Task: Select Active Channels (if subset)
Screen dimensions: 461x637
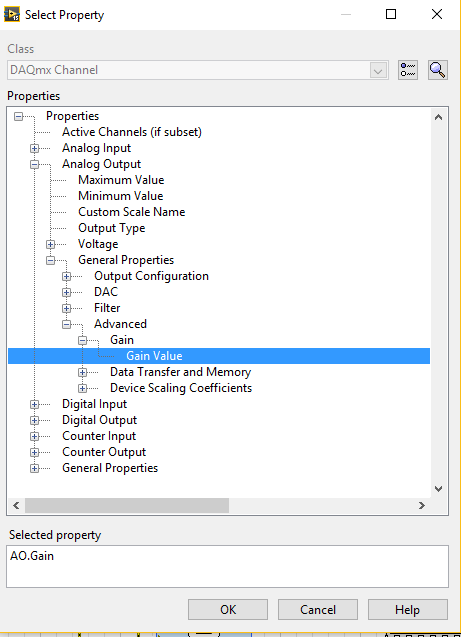Action: [132, 132]
